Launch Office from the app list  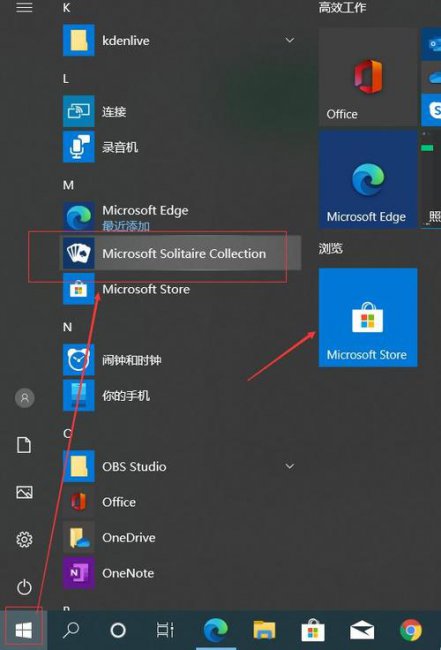(x=179, y=502)
